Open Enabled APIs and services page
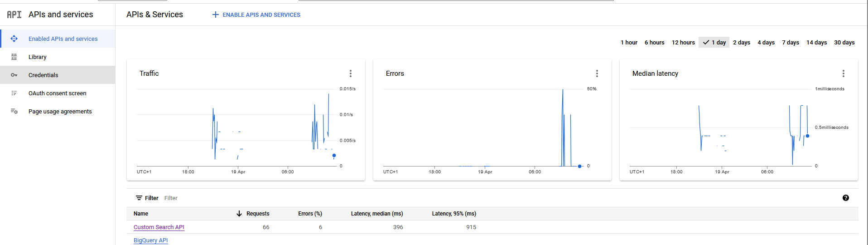The height and width of the screenshot is (245, 868). point(58,39)
